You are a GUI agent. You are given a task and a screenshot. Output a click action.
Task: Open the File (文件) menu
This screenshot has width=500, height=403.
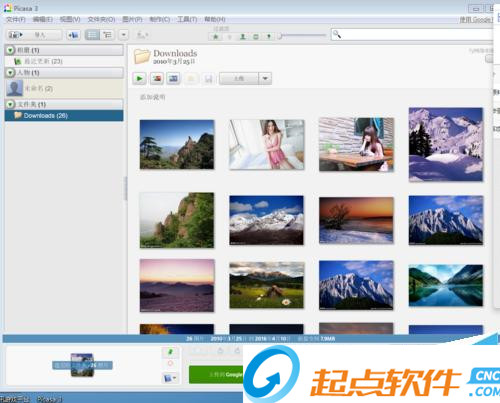(x=16, y=19)
